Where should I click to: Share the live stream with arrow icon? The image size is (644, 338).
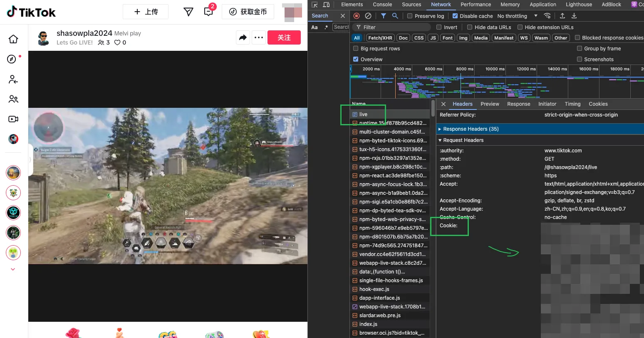coord(243,37)
